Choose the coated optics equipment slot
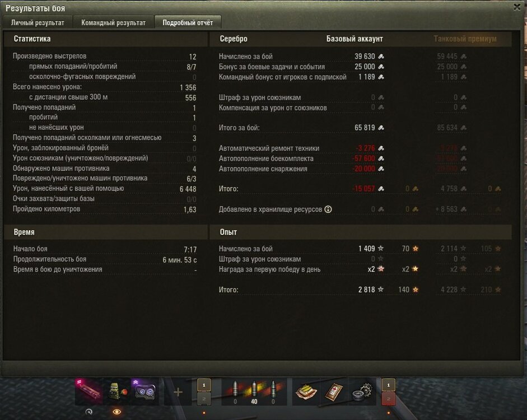Screen dimensions: 527x420 pyautogui.click(x=144, y=391)
